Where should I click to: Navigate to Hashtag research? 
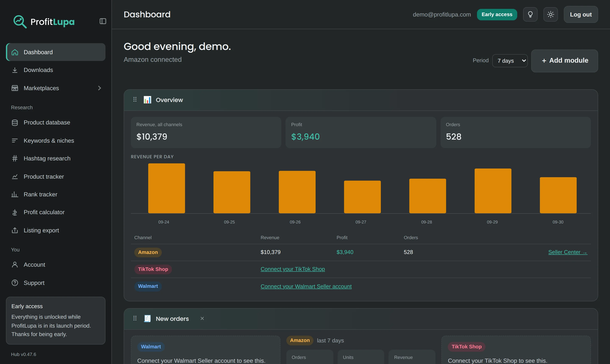tap(56, 159)
